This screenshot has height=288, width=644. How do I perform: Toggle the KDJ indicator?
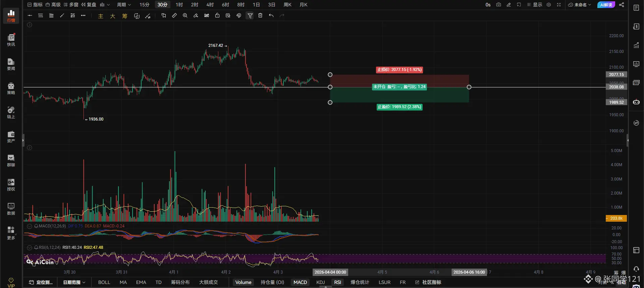tap(321, 282)
